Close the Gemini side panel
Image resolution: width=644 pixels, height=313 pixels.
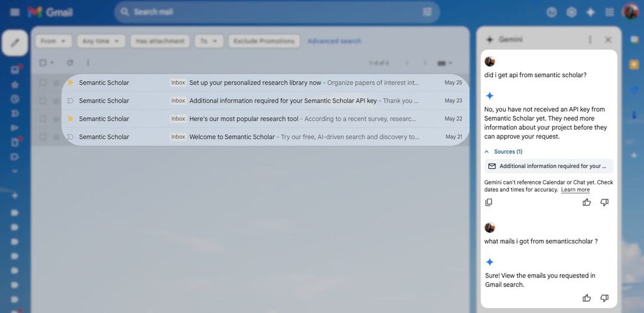click(608, 39)
